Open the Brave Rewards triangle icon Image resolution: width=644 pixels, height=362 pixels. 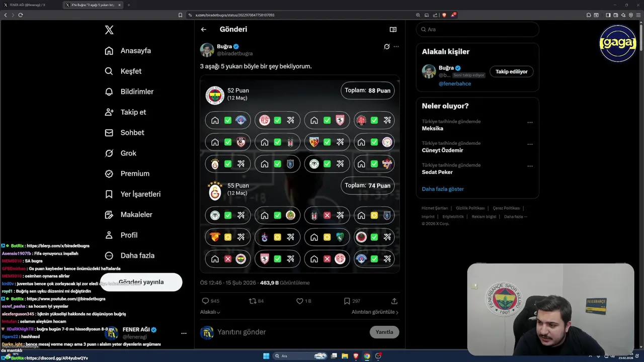coord(453,15)
